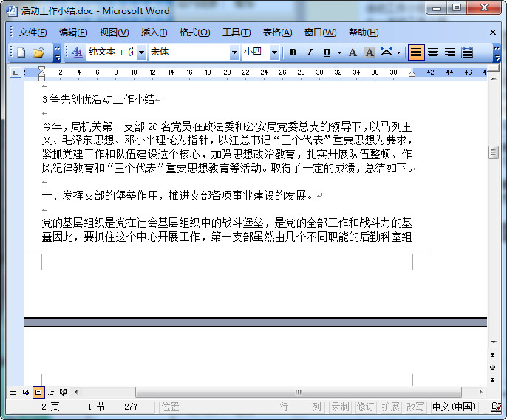
Task: Click the Open folder icon
Action: (x=38, y=52)
